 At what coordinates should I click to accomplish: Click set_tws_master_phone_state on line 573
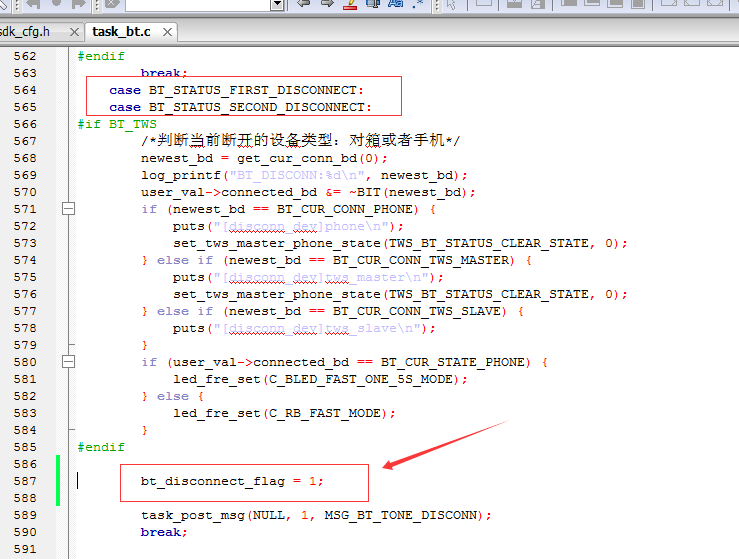(277, 243)
